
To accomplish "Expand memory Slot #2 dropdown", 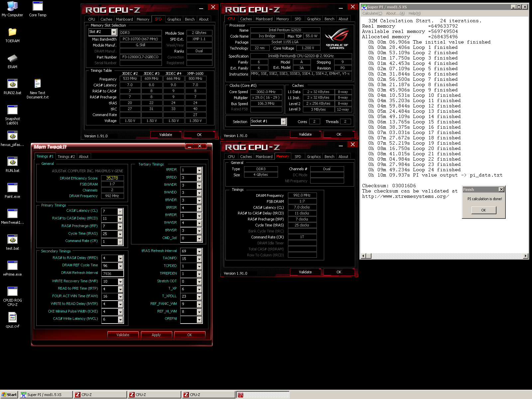I will pos(114,32).
